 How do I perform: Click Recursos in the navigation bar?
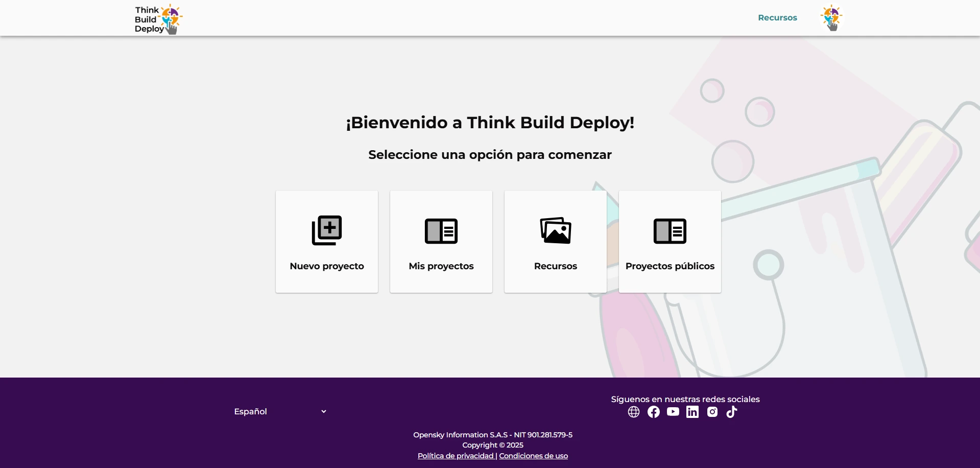(x=777, y=17)
